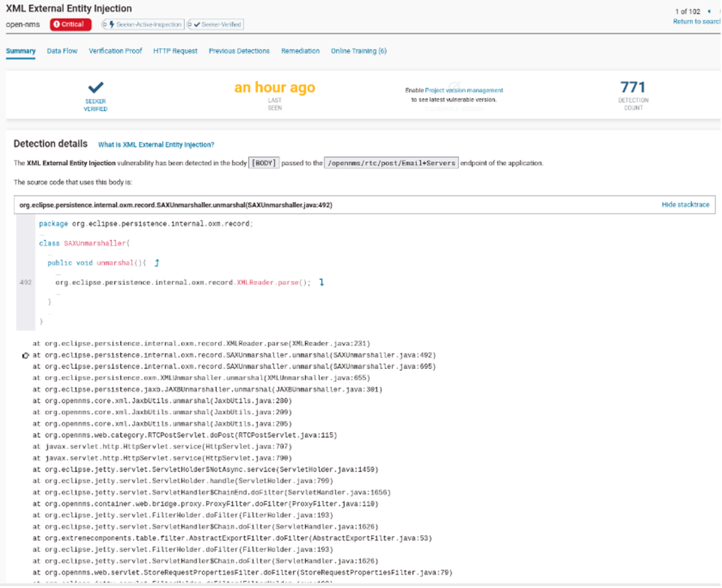Open Online Training (6) tab
Viewport: 722px width, 588px height.
[x=359, y=51]
